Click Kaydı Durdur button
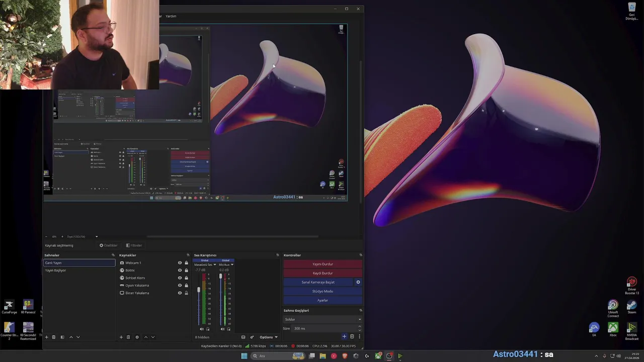 coord(323,273)
